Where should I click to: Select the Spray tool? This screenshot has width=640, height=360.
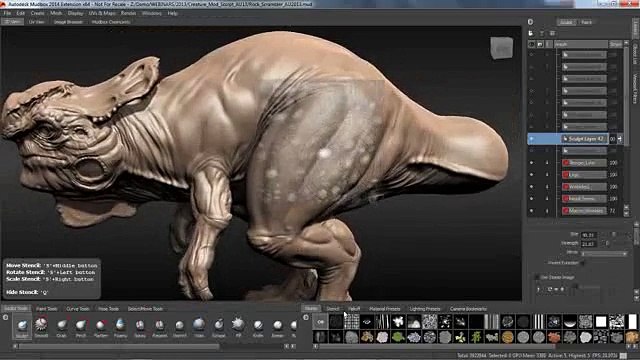(140, 327)
